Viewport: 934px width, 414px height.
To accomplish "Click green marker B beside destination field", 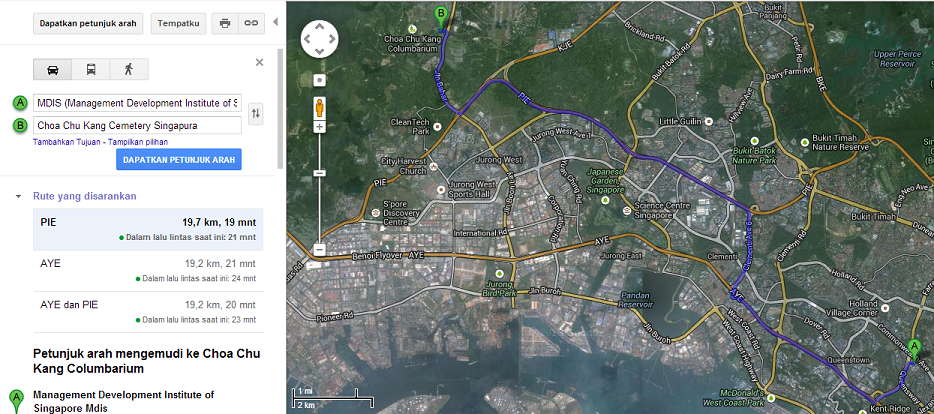I will (21, 126).
